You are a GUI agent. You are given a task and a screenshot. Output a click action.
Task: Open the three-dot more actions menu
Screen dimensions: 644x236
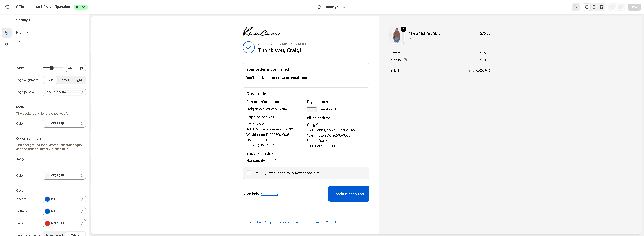tap(97, 7)
